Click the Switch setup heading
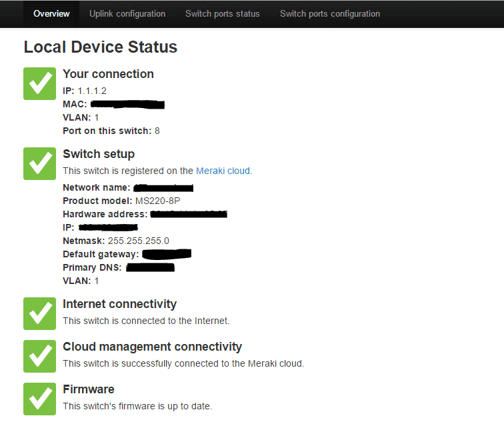 (x=99, y=154)
